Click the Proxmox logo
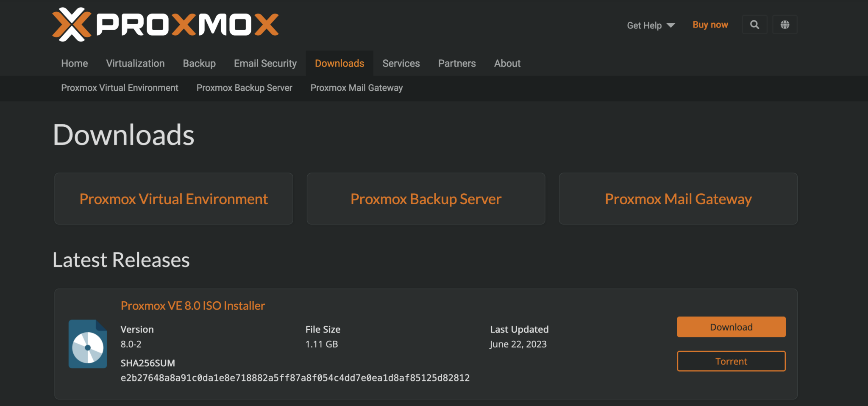The height and width of the screenshot is (406, 868). [x=165, y=24]
